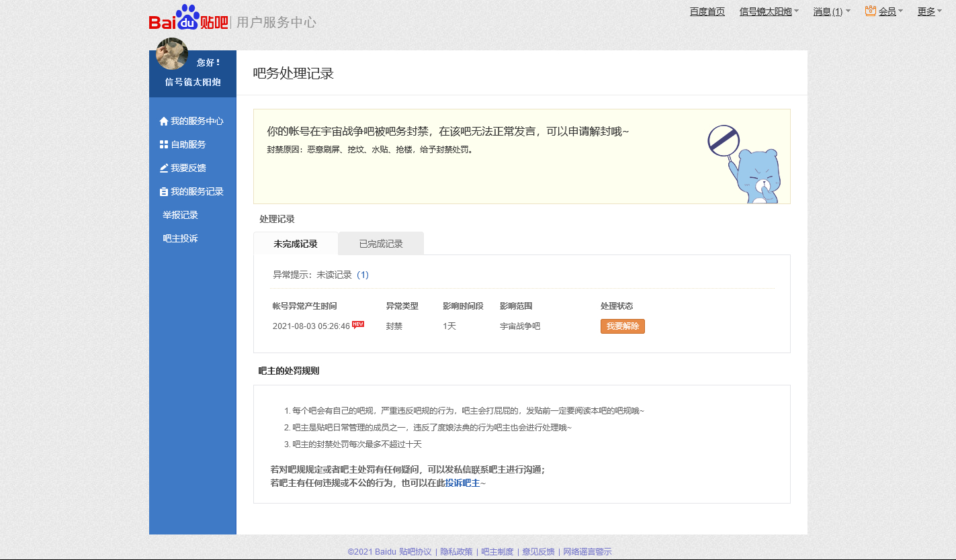Viewport: 956px width, 560px height.
Task: Click the Baidu Tieba logo
Action: point(188,19)
